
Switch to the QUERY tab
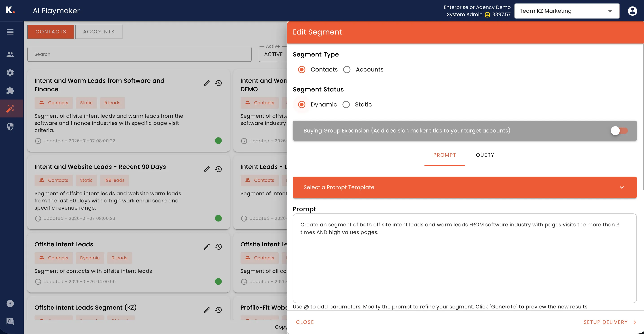click(x=485, y=155)
